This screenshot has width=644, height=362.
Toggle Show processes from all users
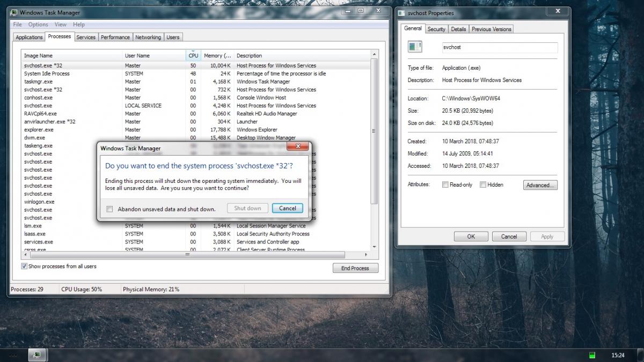tap(24, 266)
